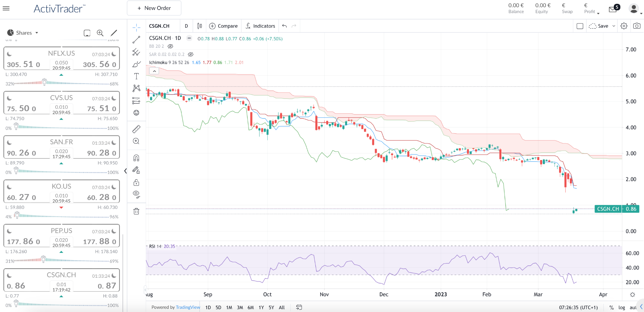Toggle lock all drawing tools

tap(136, 182)
